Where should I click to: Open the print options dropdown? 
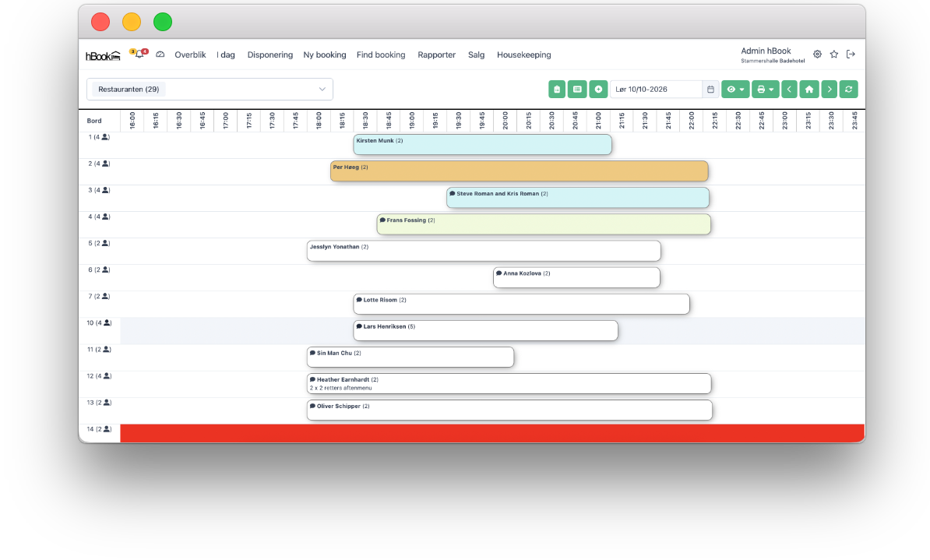(766, 90)
